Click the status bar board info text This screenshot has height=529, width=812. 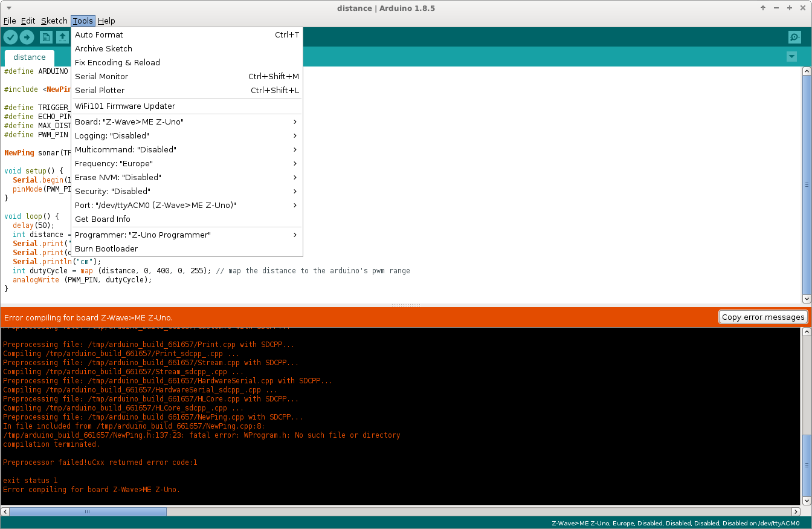pyautogui.click(x=675, y=524)
